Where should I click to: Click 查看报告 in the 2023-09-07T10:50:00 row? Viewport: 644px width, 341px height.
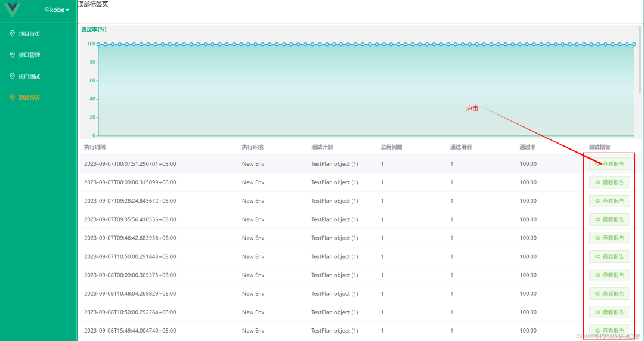(x=609, y=256)
